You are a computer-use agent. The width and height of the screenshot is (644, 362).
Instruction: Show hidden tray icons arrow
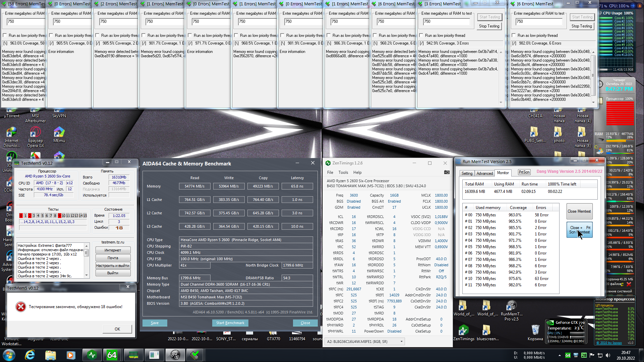coord(559,355)
